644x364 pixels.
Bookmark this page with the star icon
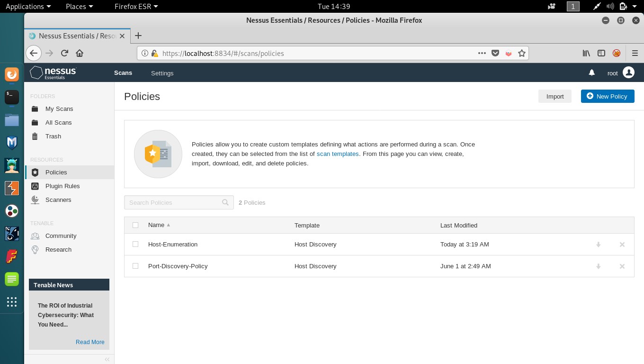pos(521,53)
